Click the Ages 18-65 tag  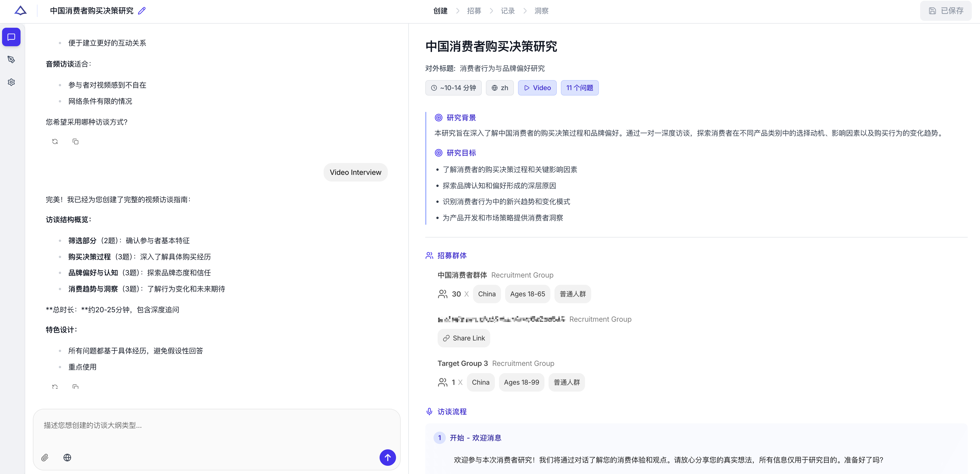coord(527,294)
